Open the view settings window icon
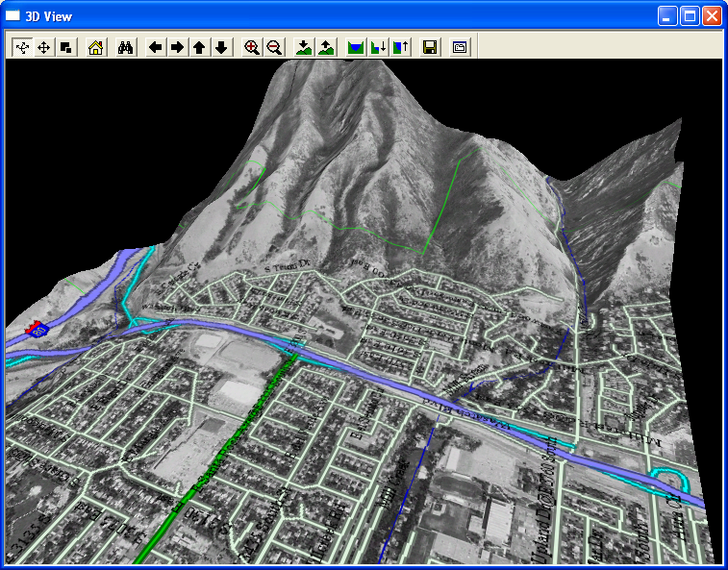This screenshot has width=728, height=570. tap(460, 47)
